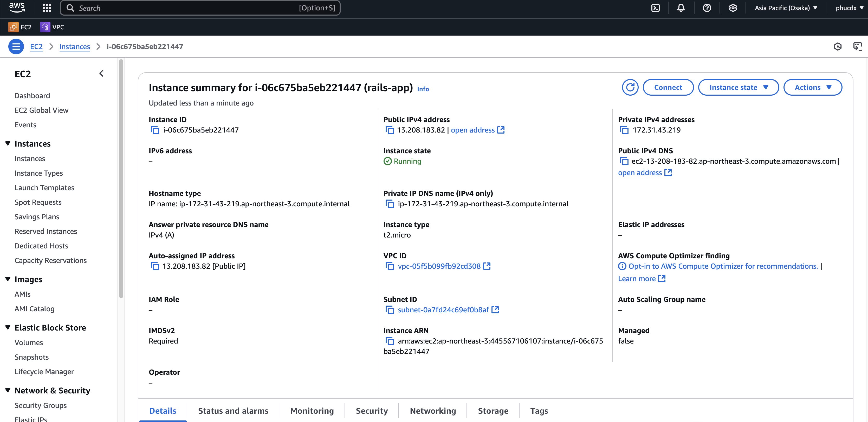
Task: Switch to the Storage tab
Action: (493, 411)
